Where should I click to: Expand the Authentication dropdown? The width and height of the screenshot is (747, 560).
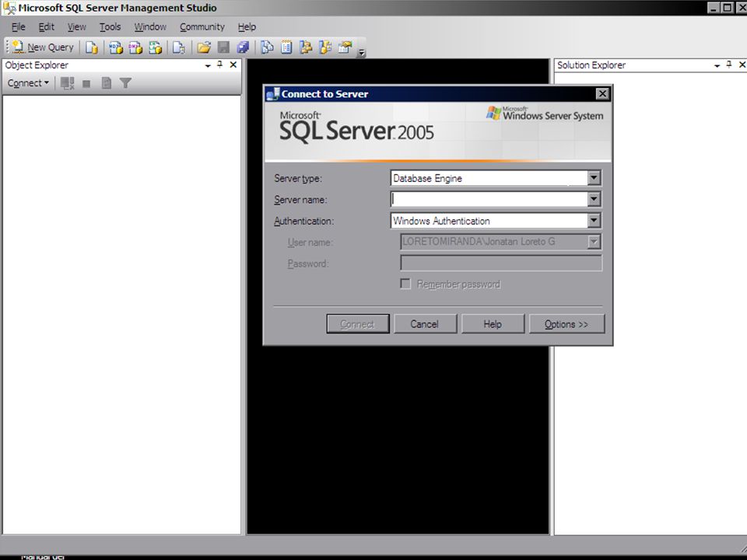click(594, 220)
